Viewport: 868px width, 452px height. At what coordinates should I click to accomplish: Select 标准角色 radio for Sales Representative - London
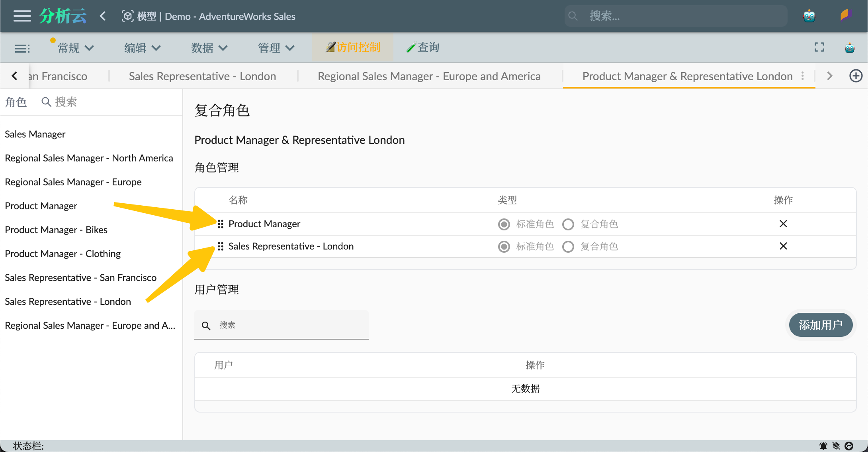click(x=504, y=247)
